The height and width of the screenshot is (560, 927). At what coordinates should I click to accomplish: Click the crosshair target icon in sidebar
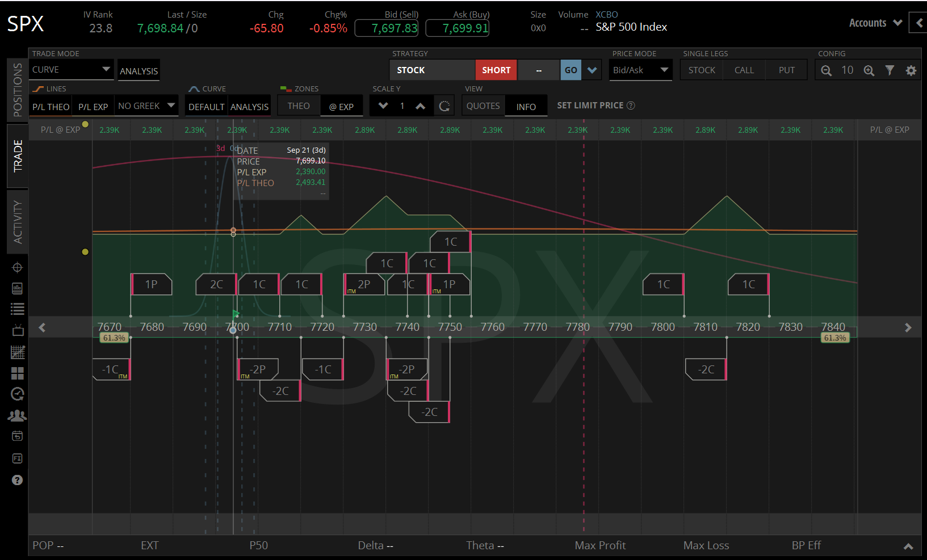coord(17,268)
